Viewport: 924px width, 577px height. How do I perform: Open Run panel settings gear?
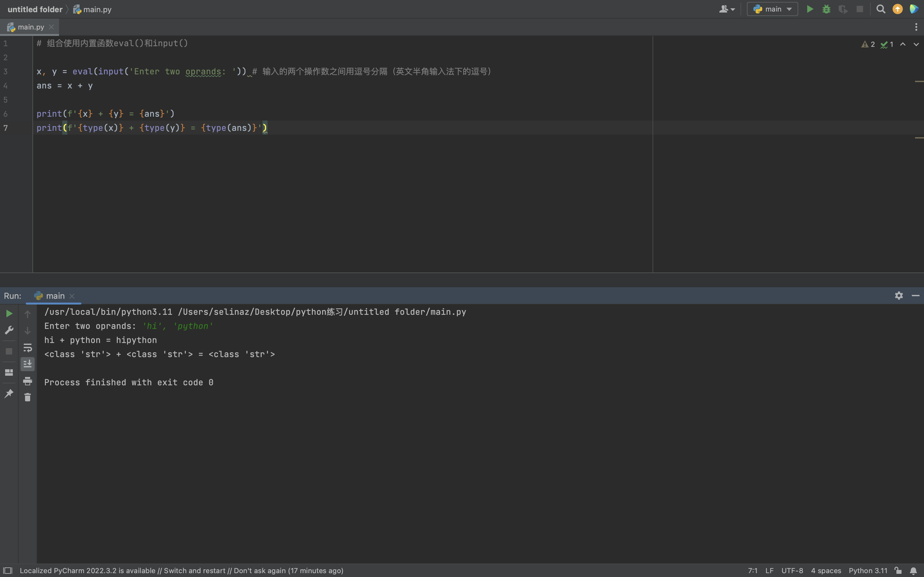899,296
